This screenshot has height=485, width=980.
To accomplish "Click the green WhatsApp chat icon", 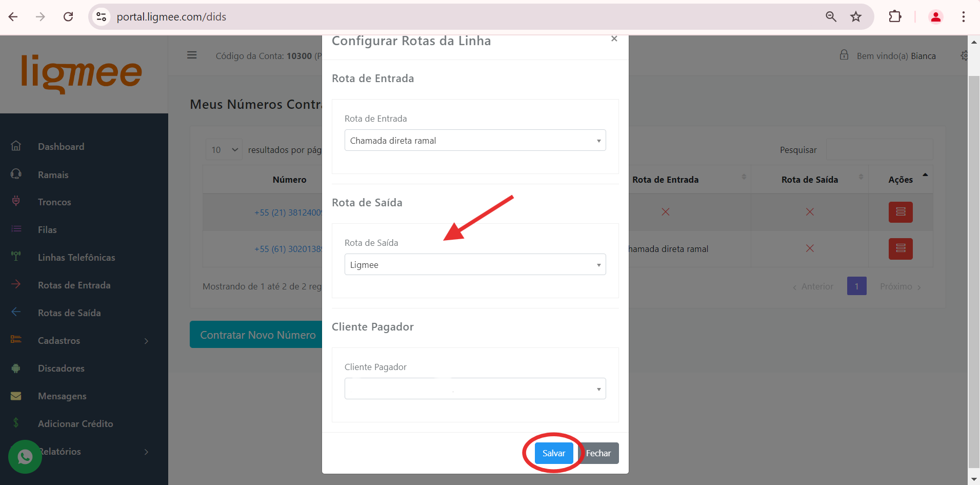I will pyautogui.click(x=25, y=457).
